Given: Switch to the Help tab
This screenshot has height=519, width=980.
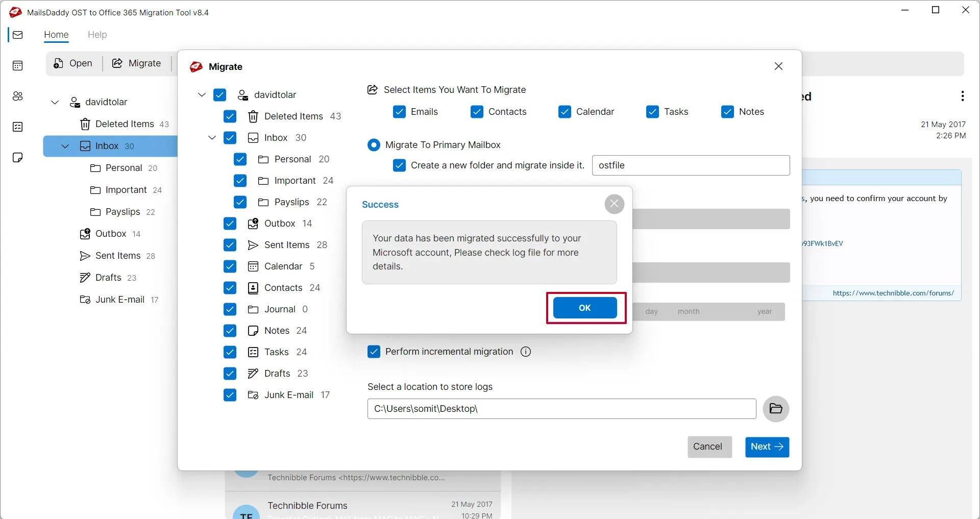Looking at the screenshot, I should pyautogui.click(x=97, y=35).
